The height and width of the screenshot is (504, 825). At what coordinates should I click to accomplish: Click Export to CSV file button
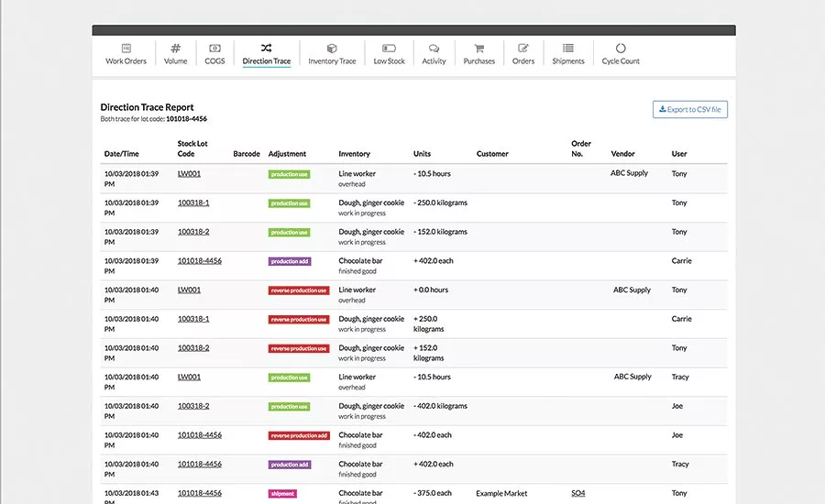[689, 109]
